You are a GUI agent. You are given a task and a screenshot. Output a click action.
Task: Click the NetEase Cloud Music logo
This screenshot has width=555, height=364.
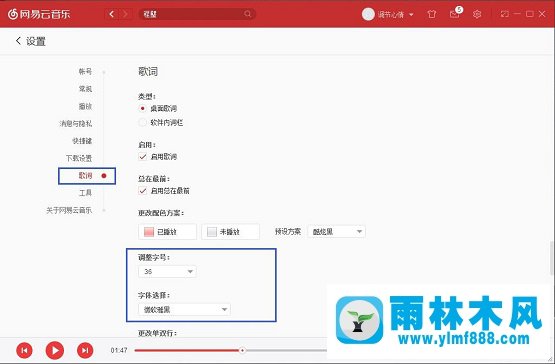39,14
